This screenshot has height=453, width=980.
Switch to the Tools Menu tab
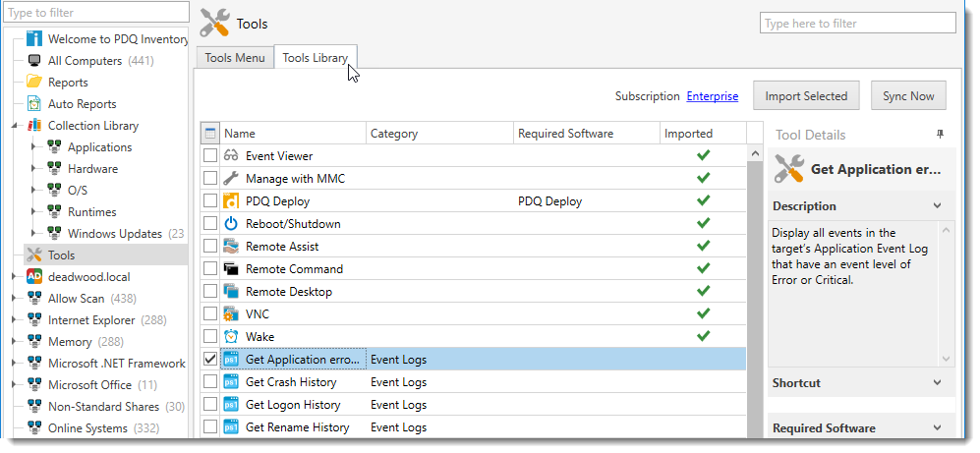click(235, 57)
